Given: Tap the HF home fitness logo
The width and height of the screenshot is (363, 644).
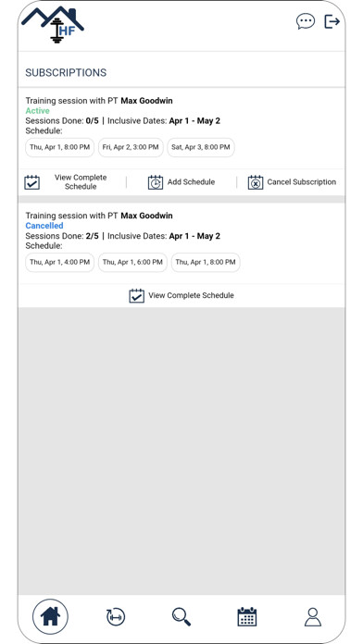Looking at the screenshot, I should (x=53, y=24).
